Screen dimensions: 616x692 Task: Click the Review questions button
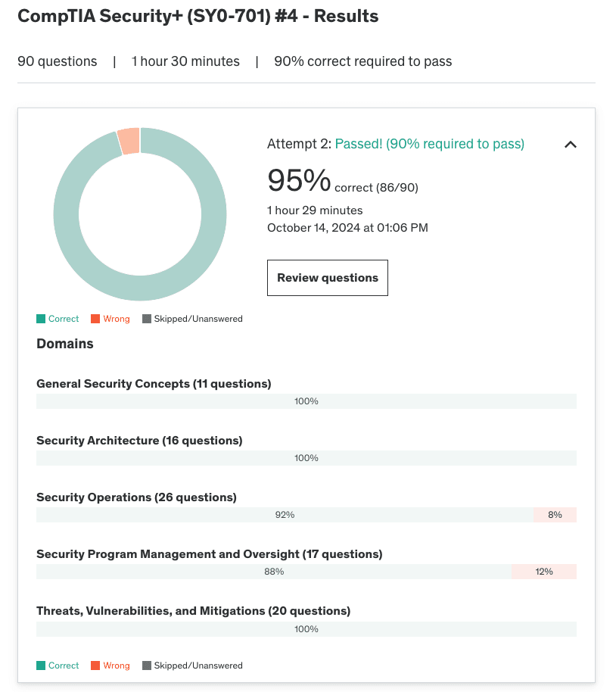pyautogui.click(x=327, y=278)
